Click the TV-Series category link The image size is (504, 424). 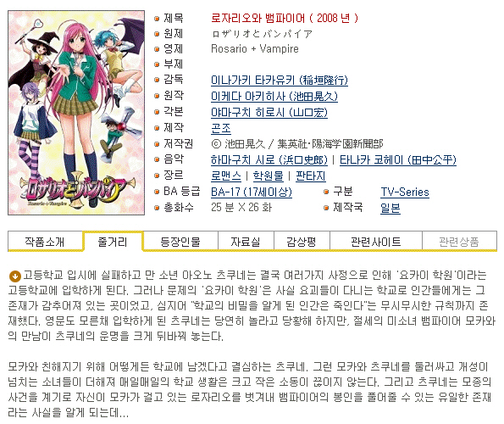pyautogui.click(x=405, y=192)
